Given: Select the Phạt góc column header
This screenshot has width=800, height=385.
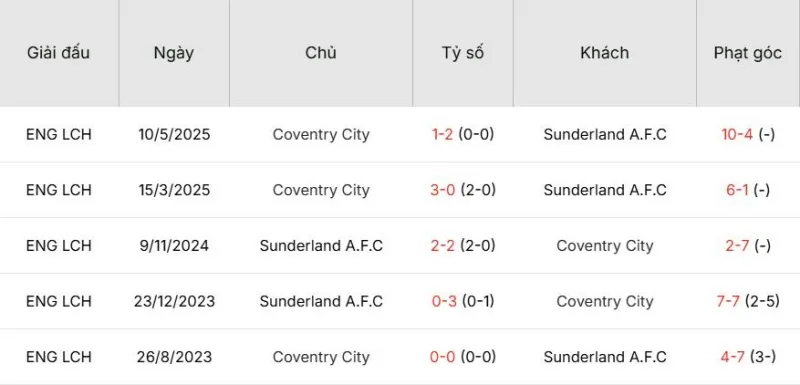Looking at the screenshot, I should (x=748, y=53).
